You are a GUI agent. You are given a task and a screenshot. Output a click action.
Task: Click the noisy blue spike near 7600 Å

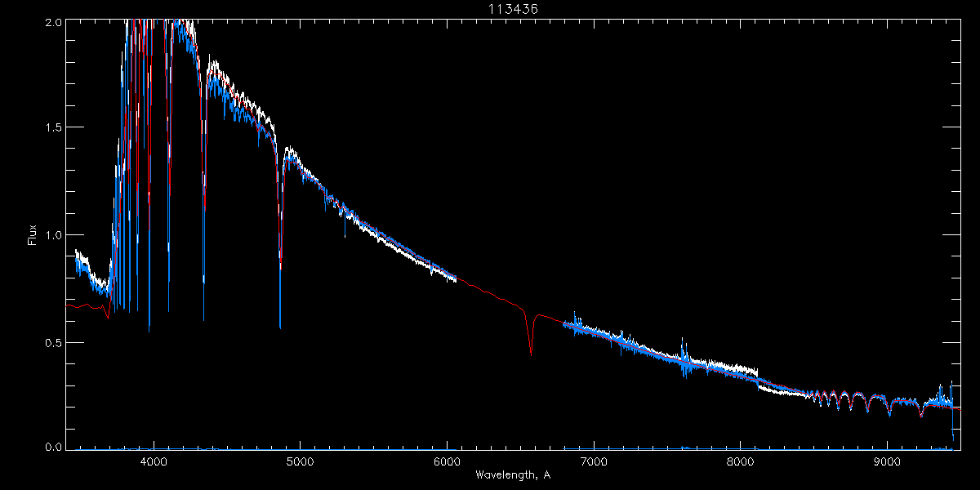684,358
